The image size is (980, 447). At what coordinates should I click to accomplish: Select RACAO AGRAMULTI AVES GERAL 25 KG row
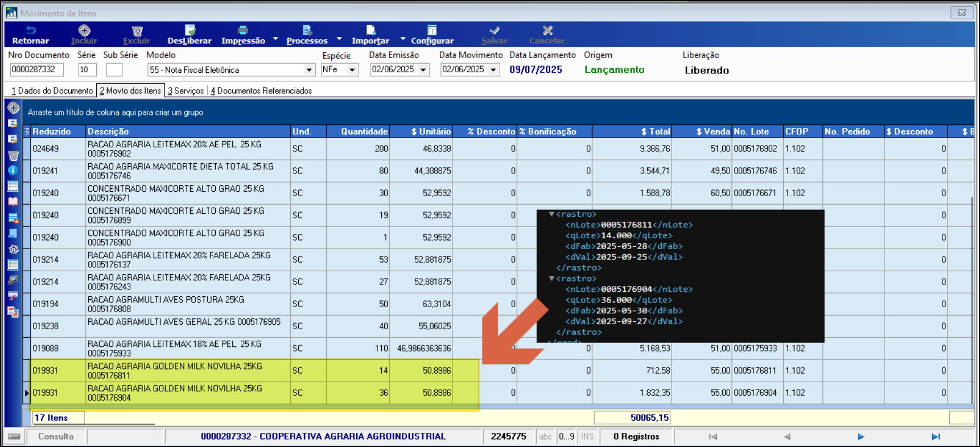point(498,326)
